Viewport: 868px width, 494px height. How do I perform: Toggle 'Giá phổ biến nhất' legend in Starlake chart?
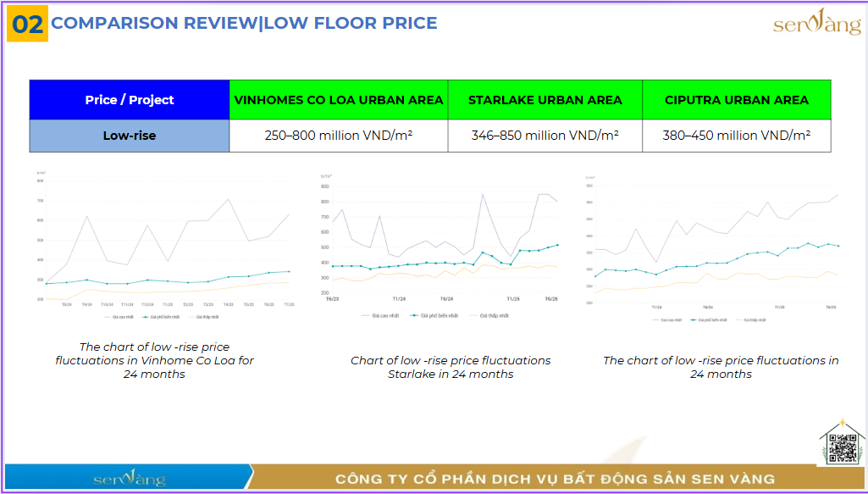pyautogui.click(x=433, y=316)
